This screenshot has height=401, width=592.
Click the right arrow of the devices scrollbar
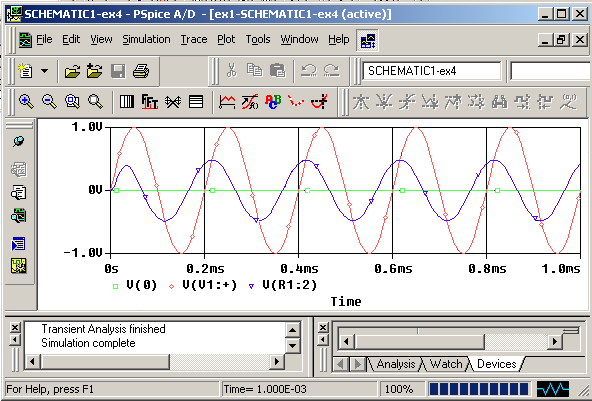pos(554,342)
